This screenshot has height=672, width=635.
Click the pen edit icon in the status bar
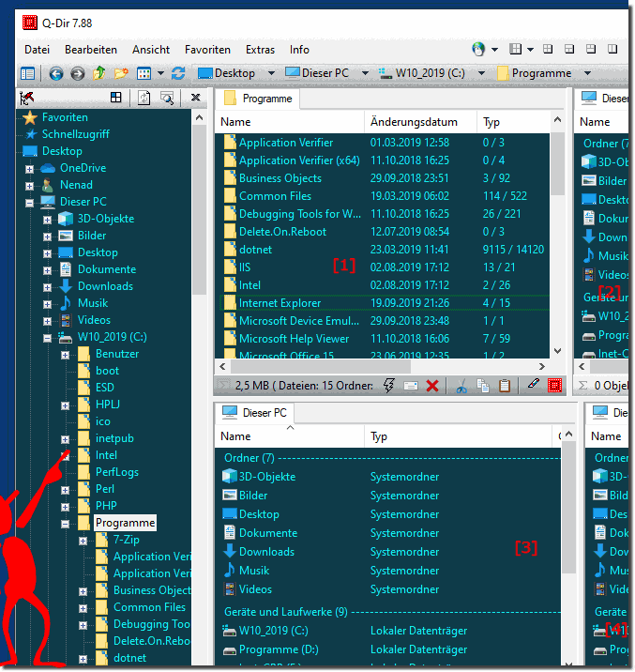[533, 385]
